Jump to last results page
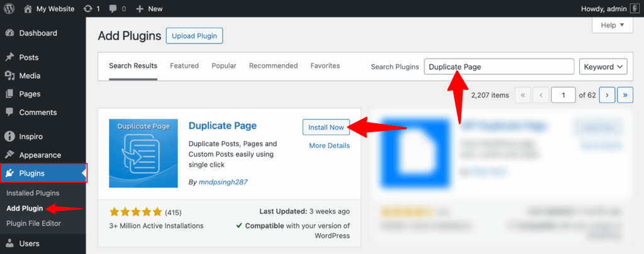 [x=625, y=95]
